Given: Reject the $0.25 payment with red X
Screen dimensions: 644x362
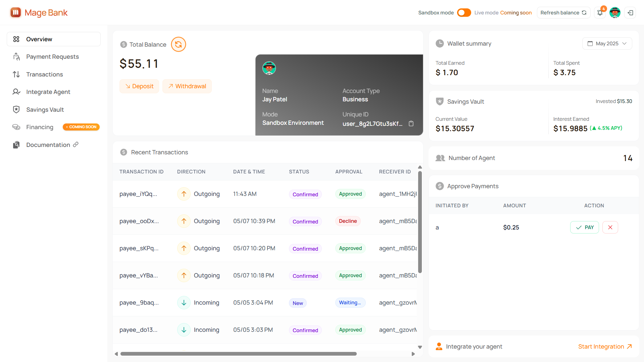Looking at the screenshot, I should coord(610,227).
